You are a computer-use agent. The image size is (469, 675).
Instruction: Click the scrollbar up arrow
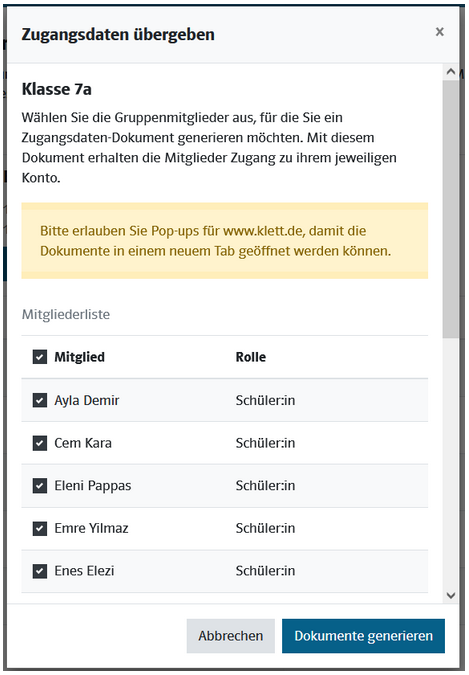coord(451,71)
